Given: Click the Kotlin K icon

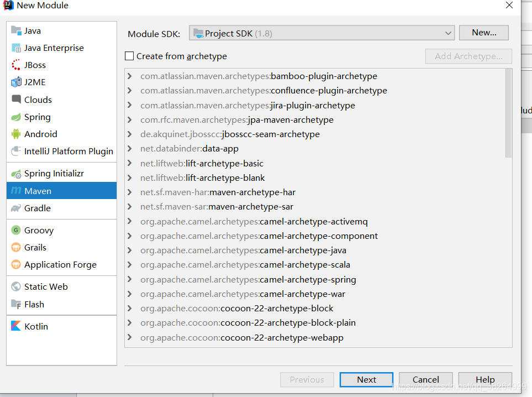Looking at the screenshot, I should [x=16, y=326].
